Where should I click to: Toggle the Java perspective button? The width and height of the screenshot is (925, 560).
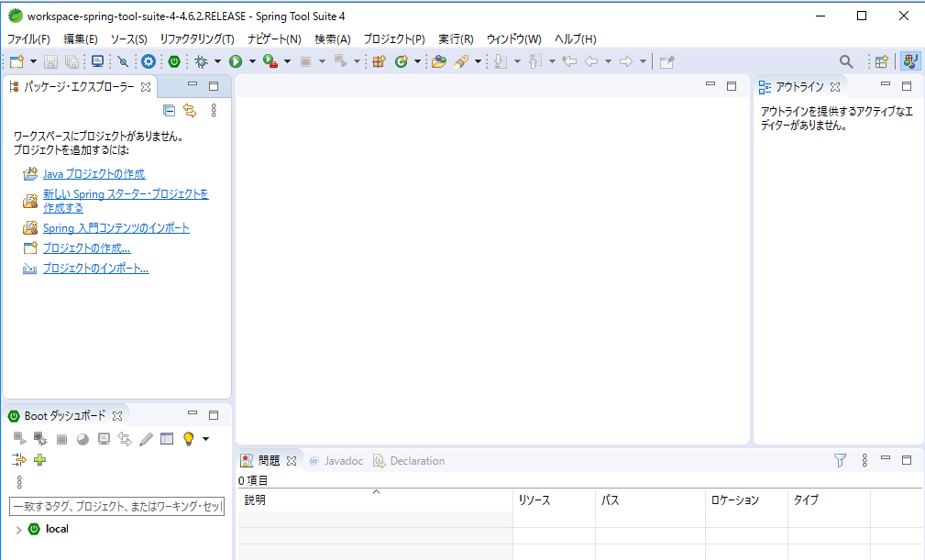pyautogui.click(x=910, y=61)
